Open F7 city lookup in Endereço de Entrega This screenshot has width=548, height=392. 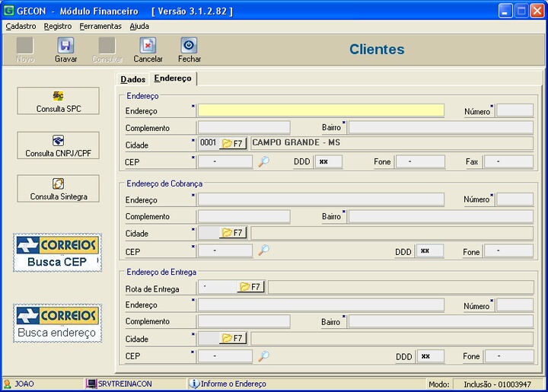[x=233, y=338]
